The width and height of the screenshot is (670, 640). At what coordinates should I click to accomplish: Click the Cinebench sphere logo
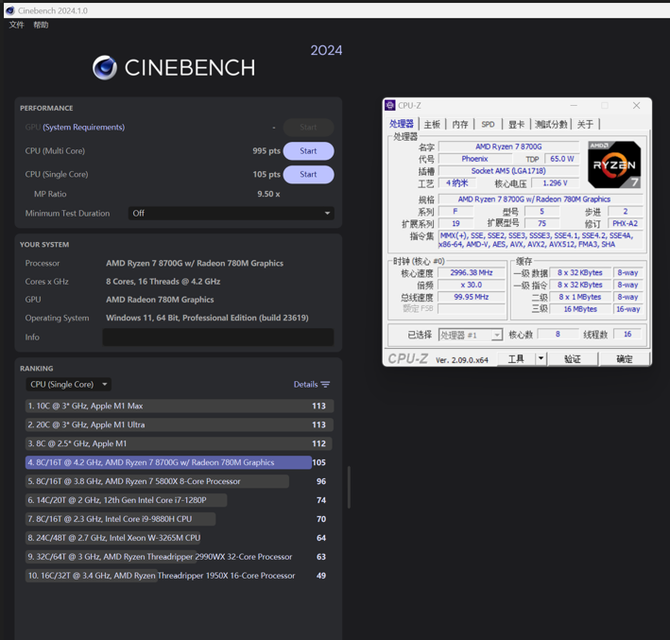pos(105,68)
